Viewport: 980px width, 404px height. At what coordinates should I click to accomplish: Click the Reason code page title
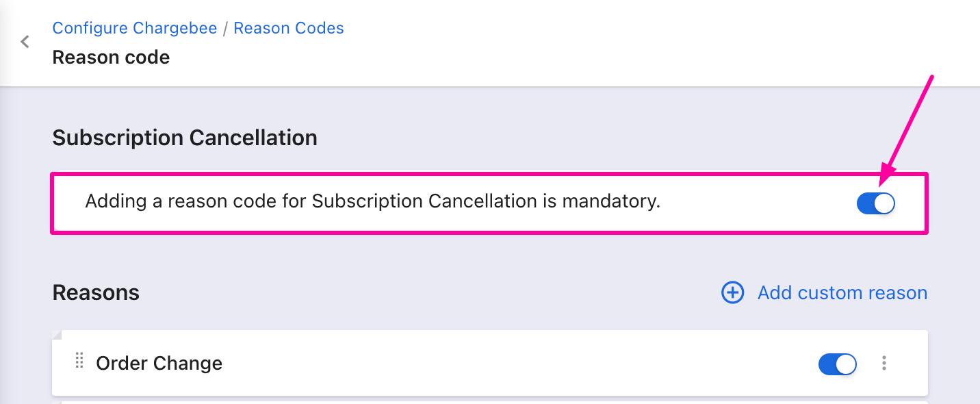click(111, 57)
